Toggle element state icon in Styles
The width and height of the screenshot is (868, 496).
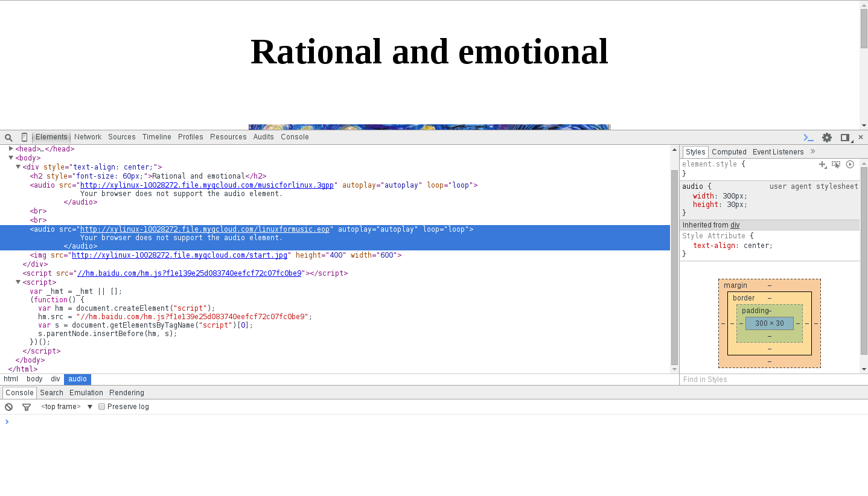(836, 164)
